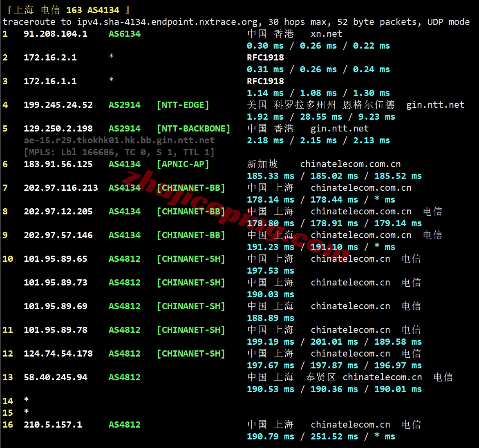Click the NTT-BACKBONE tag on hop 5

click(x=194, y=128)
